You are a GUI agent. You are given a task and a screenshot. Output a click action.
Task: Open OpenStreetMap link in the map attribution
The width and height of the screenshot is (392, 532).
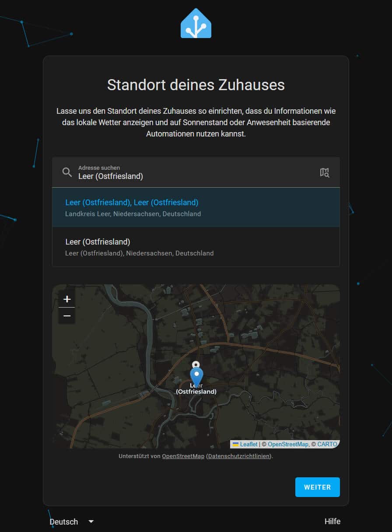click(x=287, y=444)
